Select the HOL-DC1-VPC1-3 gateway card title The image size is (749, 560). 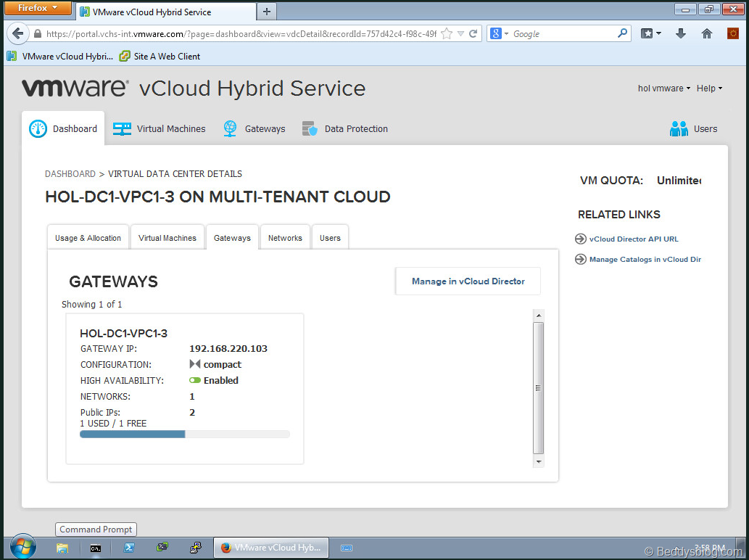[x=124, y=334]
